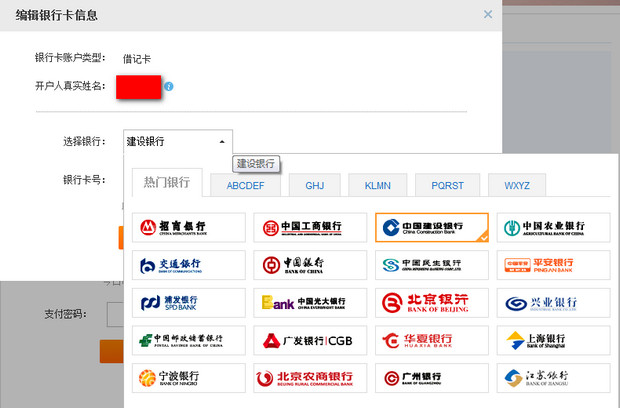Choose Postal Savings Bank 中国邮政储蓄银行

189,340
